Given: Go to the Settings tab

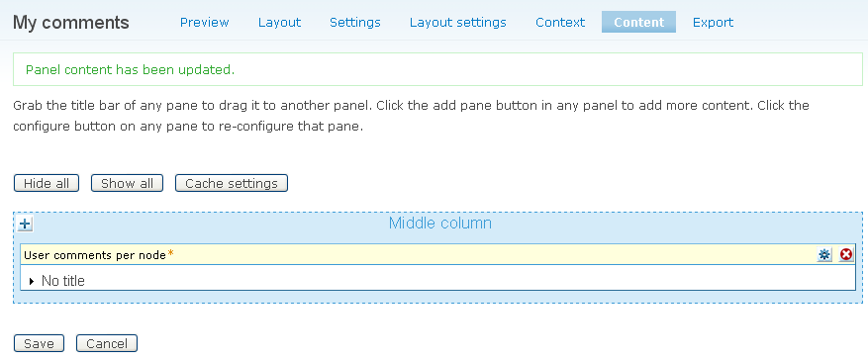Looking at the screenshot, I should point(355,22).
